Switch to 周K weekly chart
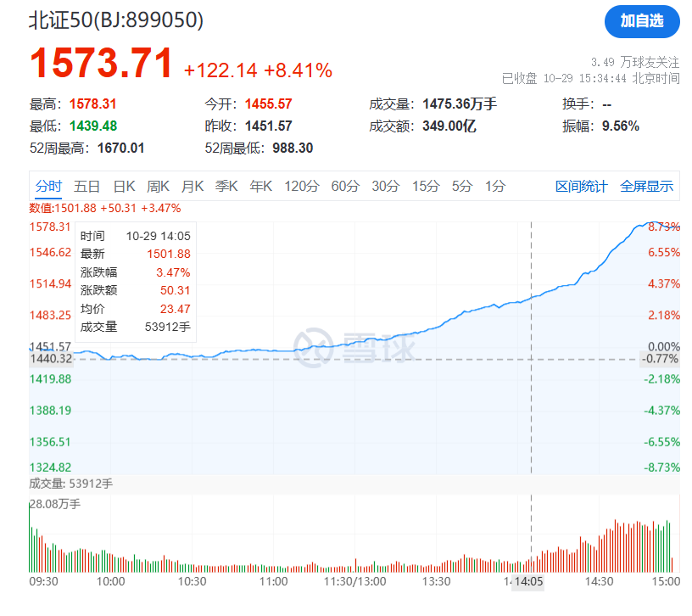Image resolution: width=692 pixels, height=616 pixels. (158, 187)
